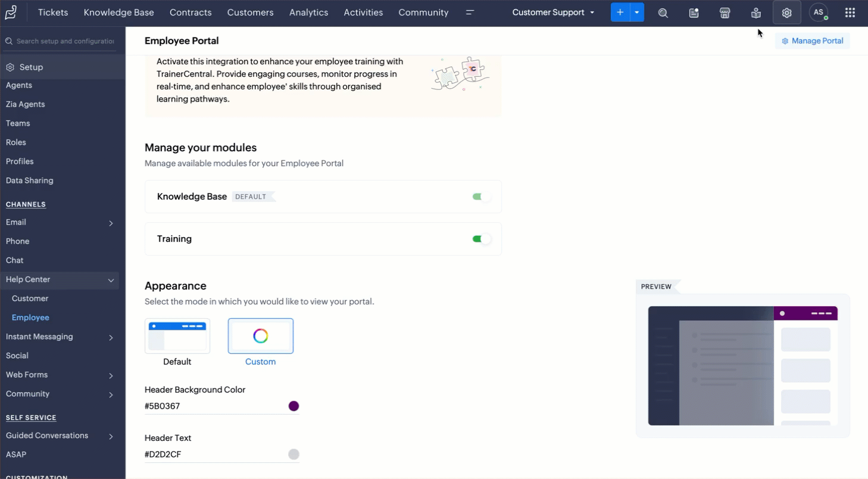Open the apps grid launcher
Viewport: 868px width, 479px height.
(x=850, y=13)
